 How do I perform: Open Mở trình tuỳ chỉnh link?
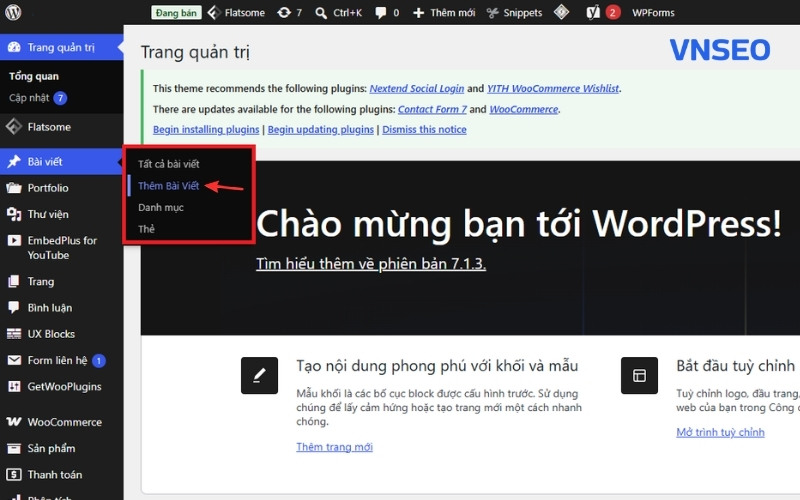click(x=720, y=432)
